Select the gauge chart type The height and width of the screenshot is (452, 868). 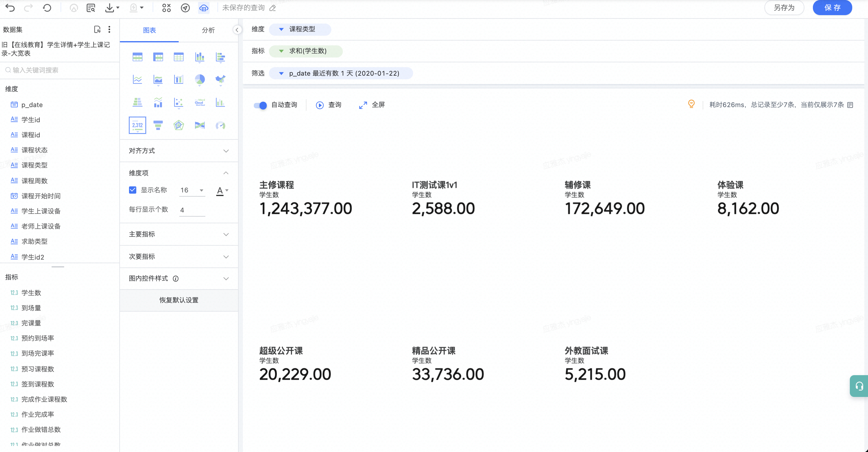click(220, 125)
